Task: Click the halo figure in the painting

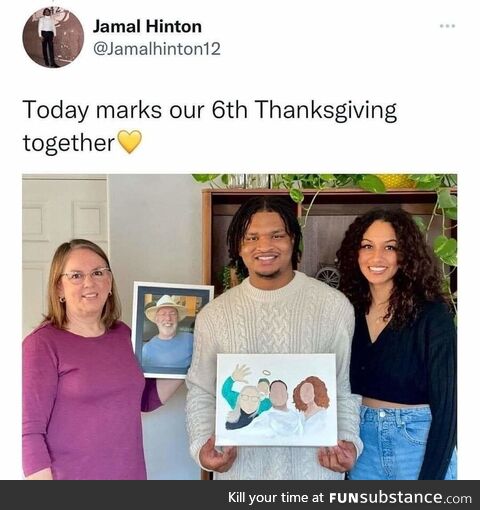Action: click(x=264, y=383)
